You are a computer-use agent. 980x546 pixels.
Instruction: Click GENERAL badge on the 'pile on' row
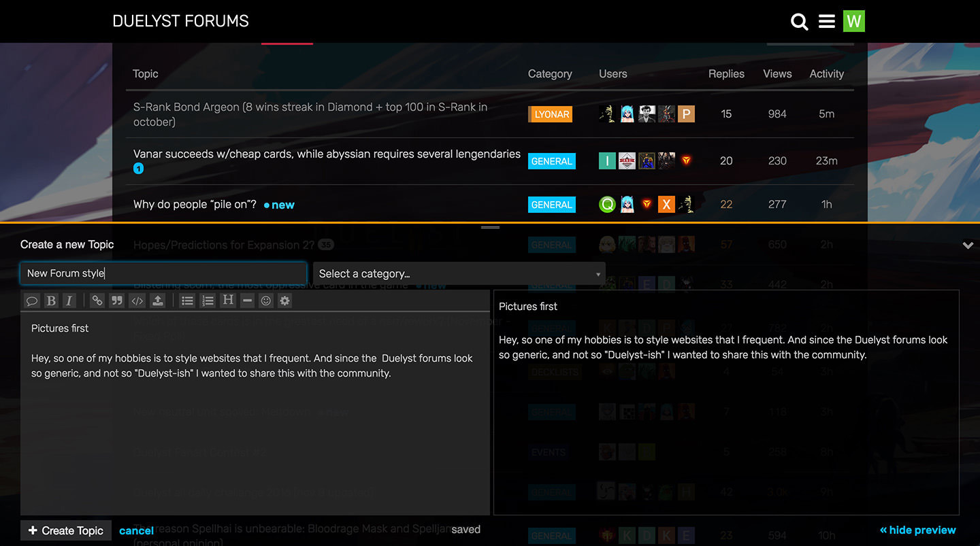tap(551, 205)
